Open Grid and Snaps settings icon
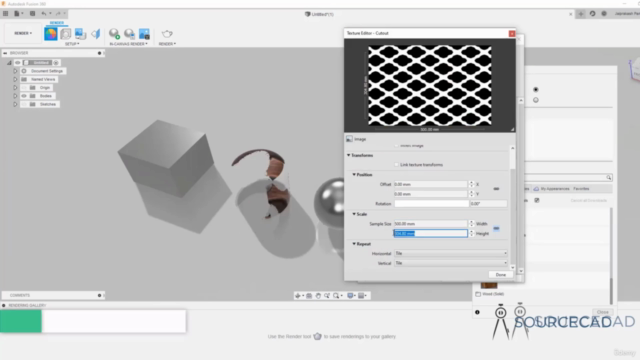Screen dimensions: 640x360 pos(362,296)
